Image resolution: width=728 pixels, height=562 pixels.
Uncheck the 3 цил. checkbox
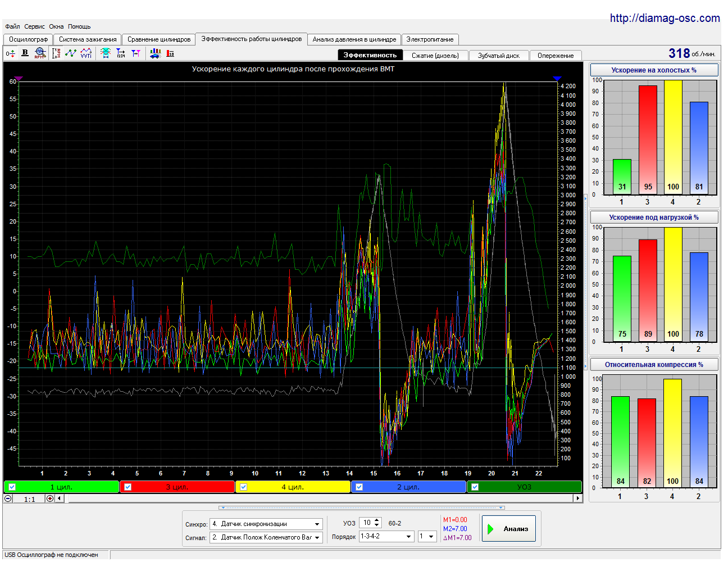(x=128, y=487)
